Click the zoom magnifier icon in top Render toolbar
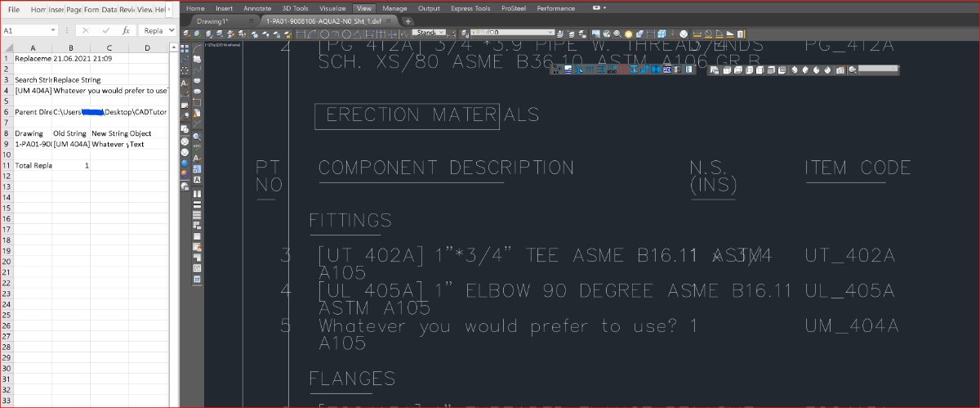This screenshot has width=980, height=408. click(617, 34)
